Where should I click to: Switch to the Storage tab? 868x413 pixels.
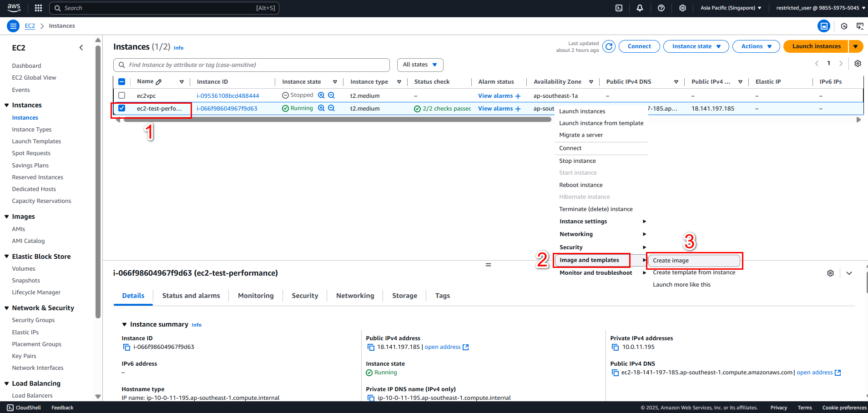click(404, 296)
